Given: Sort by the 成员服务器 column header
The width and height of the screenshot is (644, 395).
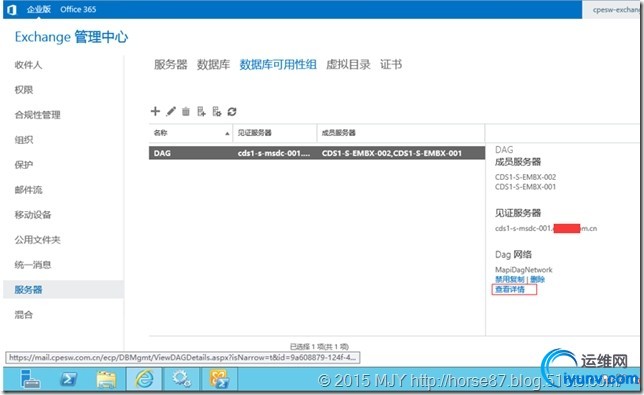Looking at the screenshot, I should coord(401,133).
